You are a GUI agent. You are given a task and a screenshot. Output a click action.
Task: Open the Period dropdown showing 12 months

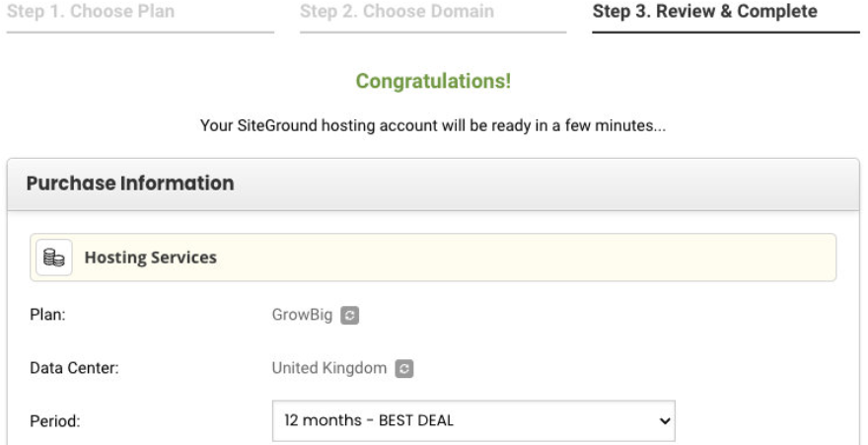pyautogui.click(x=472, y=420)
